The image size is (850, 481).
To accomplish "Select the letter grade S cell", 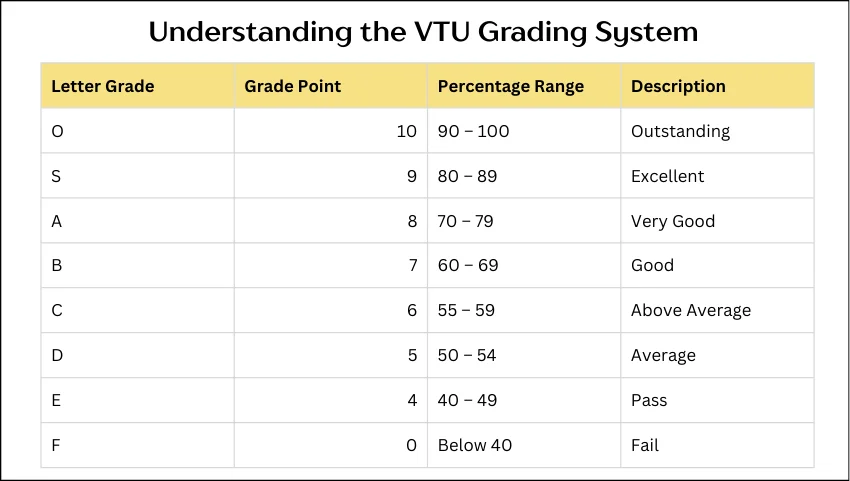I will (x=57, y=176).
